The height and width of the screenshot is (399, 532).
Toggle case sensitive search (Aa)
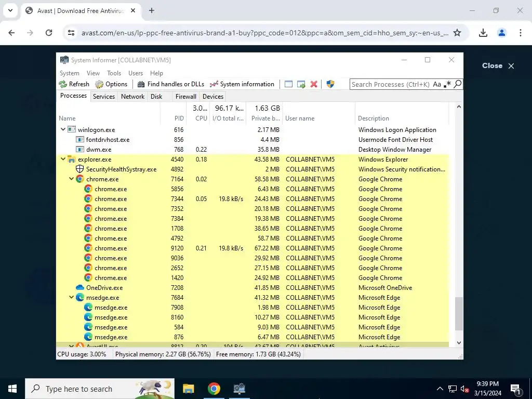pos(436,84)
